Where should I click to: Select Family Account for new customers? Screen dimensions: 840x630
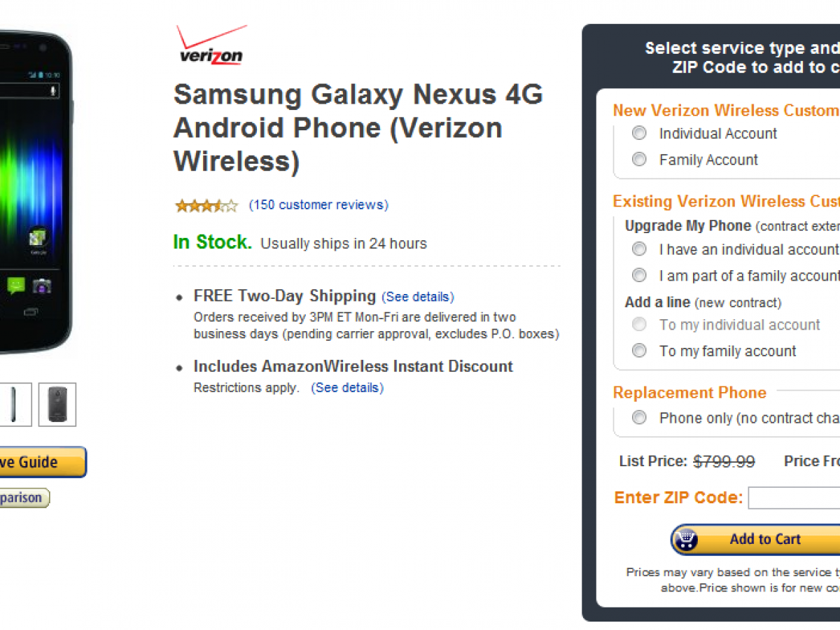tap(639, 160)
